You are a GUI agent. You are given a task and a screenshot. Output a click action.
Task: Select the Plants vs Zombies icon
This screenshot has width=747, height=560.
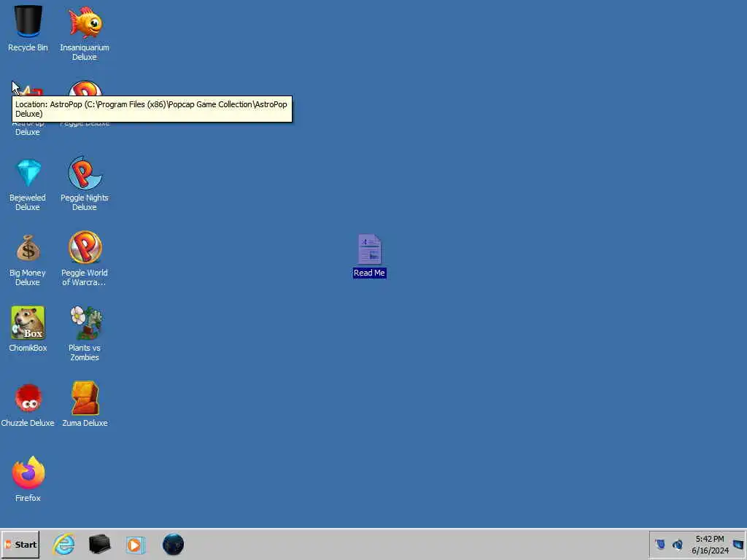[86, 322]
